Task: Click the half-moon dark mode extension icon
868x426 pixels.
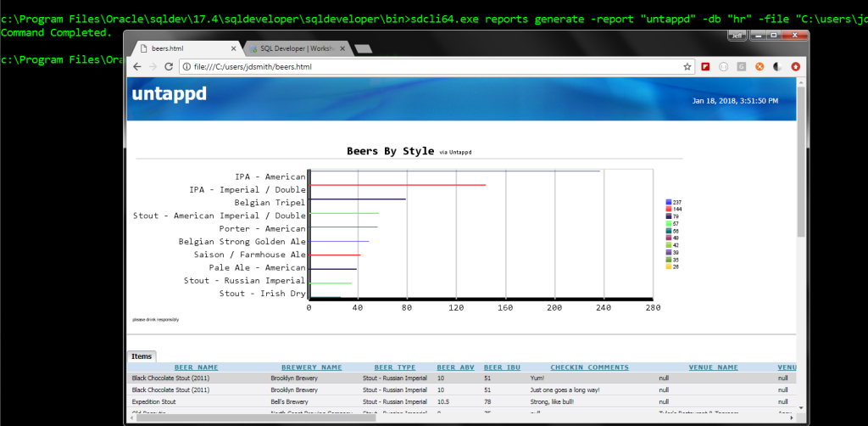Action: click(778, 67)
